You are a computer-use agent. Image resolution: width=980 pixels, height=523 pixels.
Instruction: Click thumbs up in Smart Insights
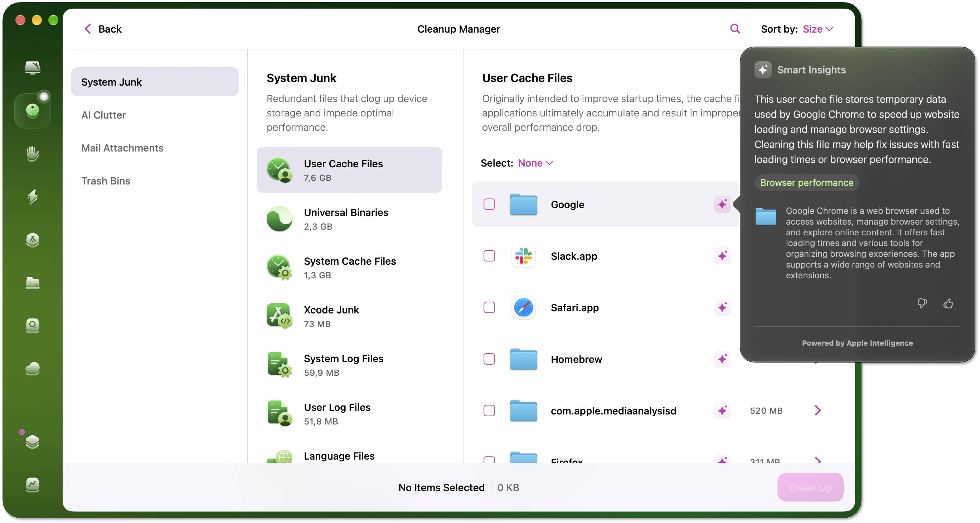[948, 303]
